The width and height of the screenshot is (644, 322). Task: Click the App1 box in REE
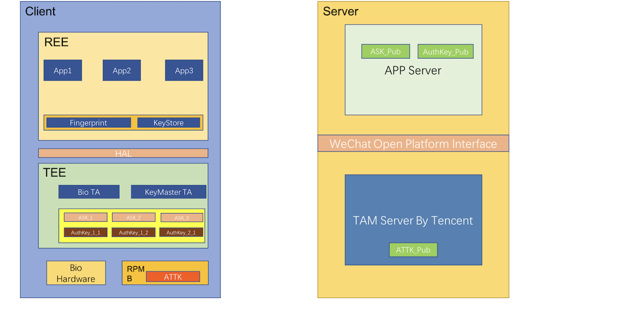pos(63,70)
